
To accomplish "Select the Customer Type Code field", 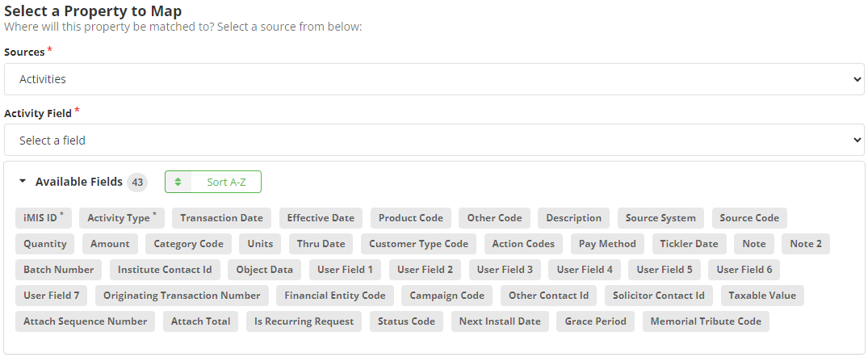I will 418,244.
